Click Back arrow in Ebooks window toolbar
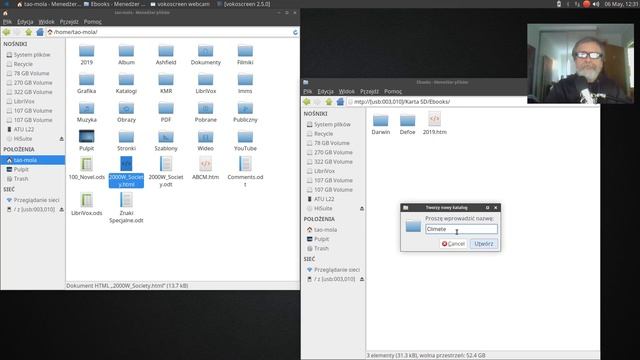The width and height of the screenshot is (640, 360). click(307, 102)
